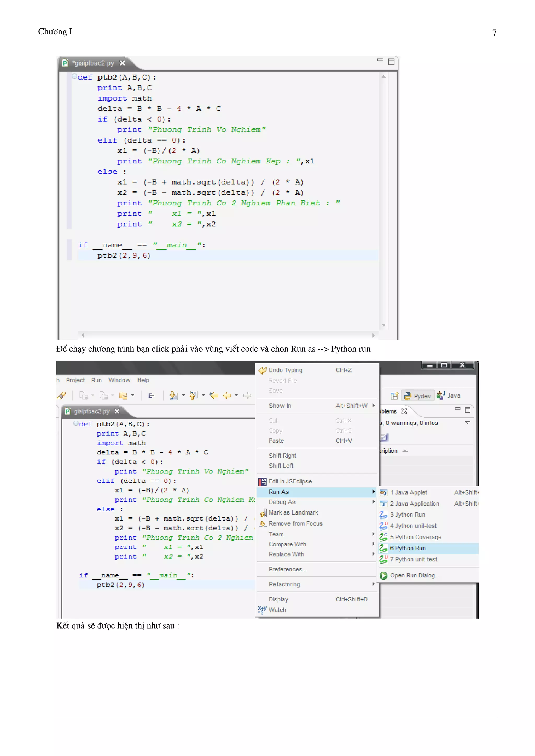Choose Edit in JSEclipse entry
The image size is (535, 756).
tap(318, 481)
